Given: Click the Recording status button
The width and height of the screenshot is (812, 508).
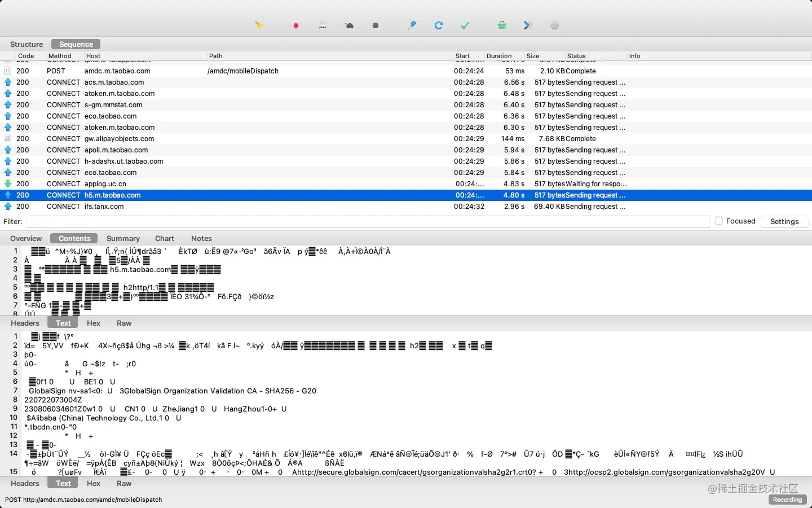Looking at the screenshot, I should pos(787,500).
